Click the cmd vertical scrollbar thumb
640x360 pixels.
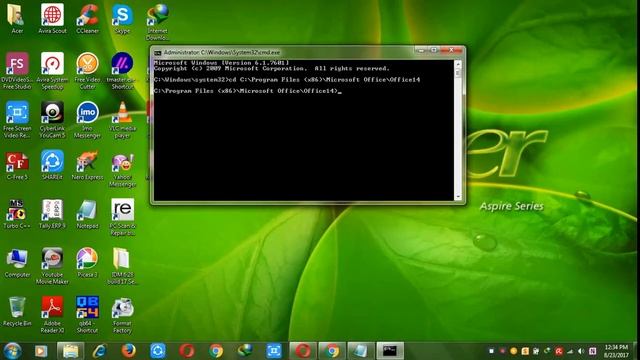[458, 73]
